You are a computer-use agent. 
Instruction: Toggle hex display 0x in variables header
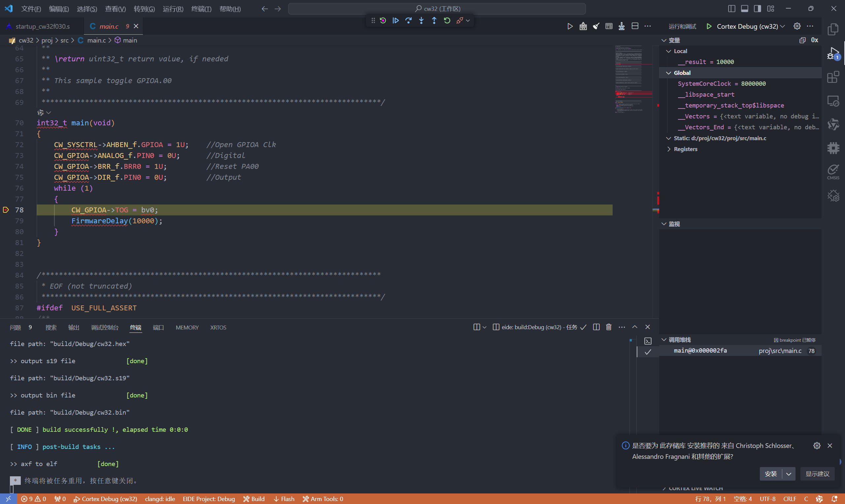pyautogui.click(x=814, y=40)
